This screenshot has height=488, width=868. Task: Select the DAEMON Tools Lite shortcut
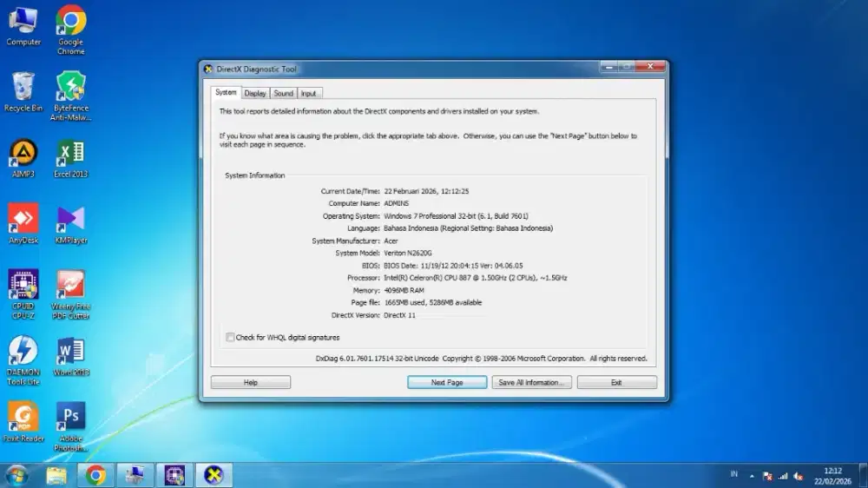23,360
